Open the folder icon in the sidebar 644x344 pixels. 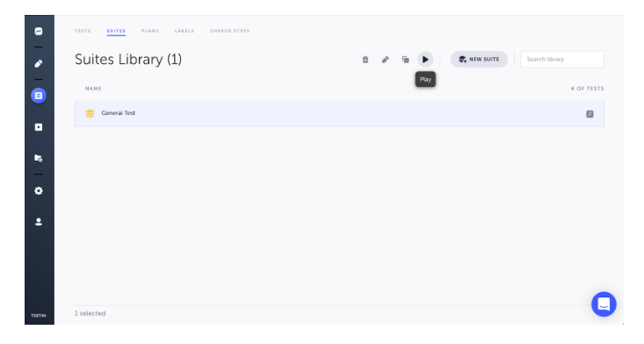point(39,158)
